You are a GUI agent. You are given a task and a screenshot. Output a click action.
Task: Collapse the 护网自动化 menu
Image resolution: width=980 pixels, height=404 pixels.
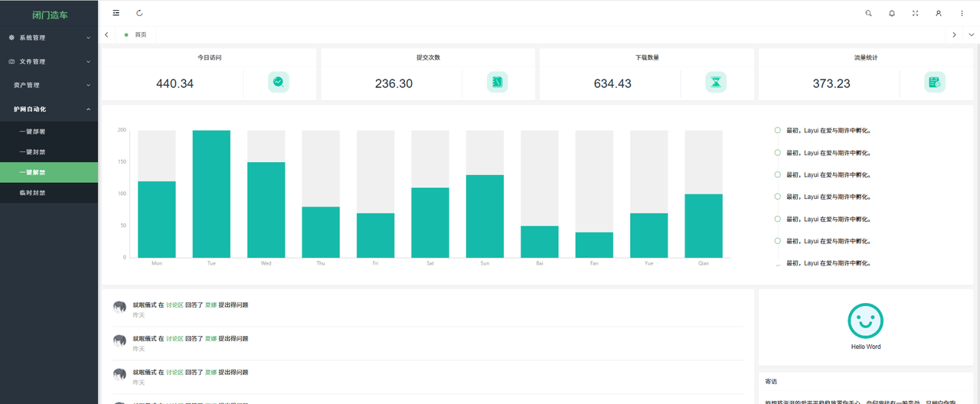[49, 109]
